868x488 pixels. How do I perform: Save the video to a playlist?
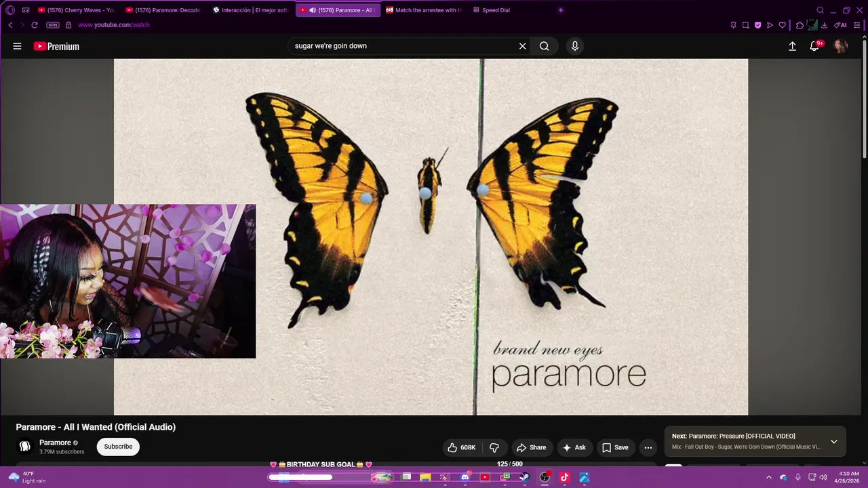pos(615,447)
